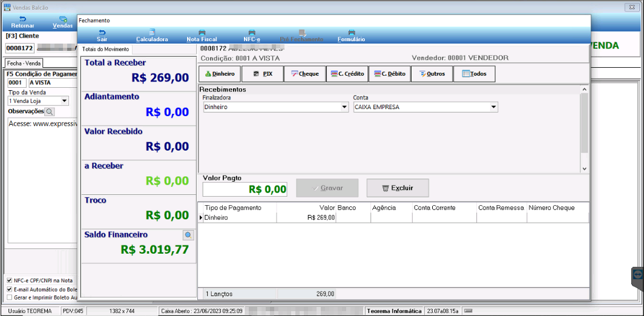Image resolution: width=644 pixels, height=316 pixels.
Task: Select C. Débito payment button
Action: 390,74
